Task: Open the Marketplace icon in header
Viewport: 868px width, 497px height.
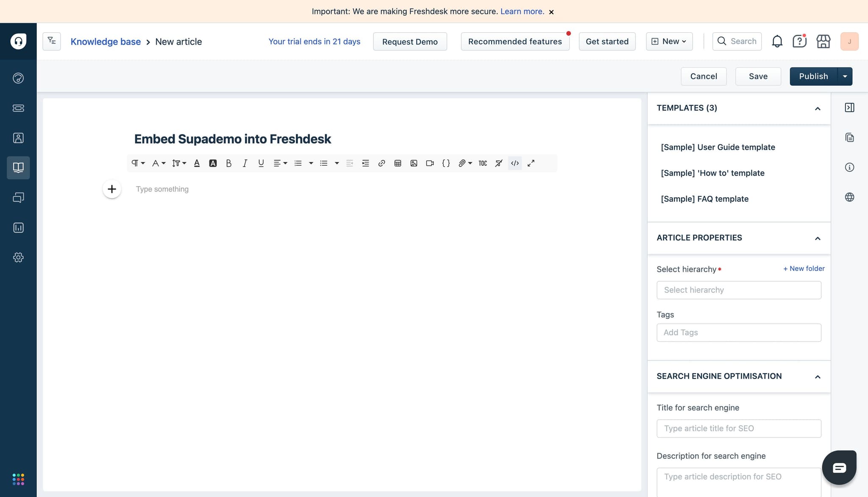Action: point(823,41)
